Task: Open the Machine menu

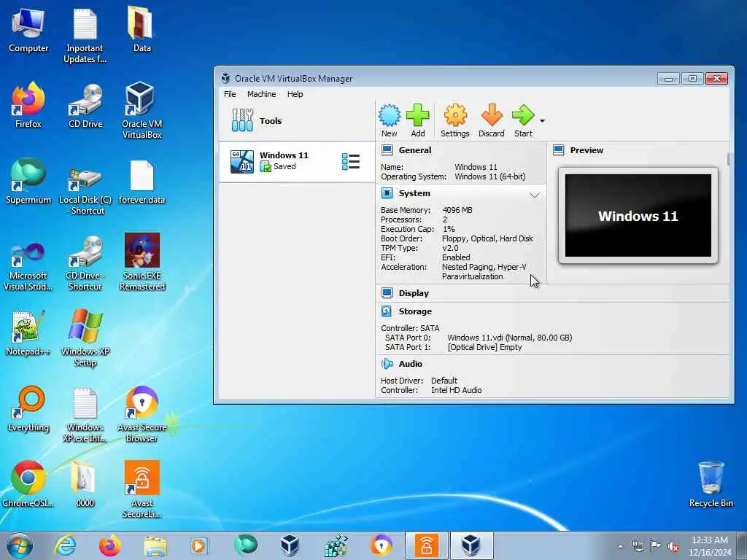Action: (261, 94)
